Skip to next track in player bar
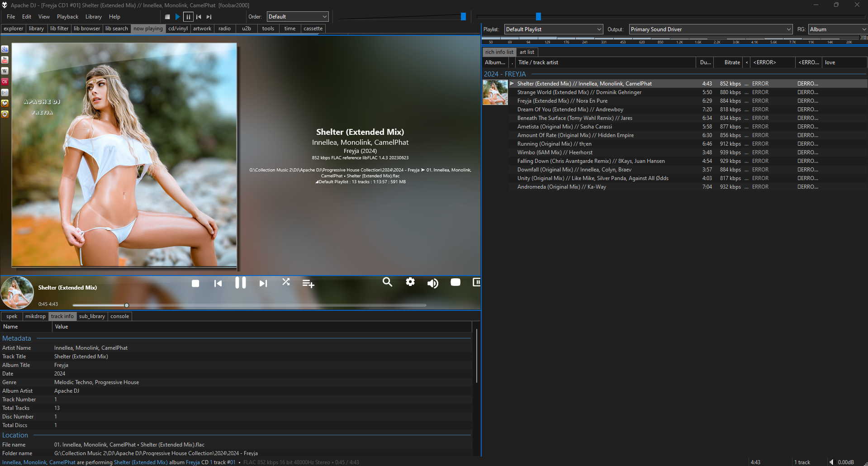The image size is (868, 466). pos(263,283)
